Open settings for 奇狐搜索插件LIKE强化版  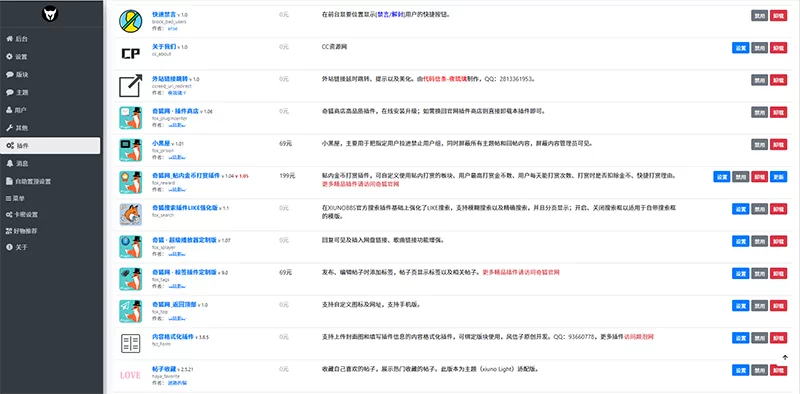[x=740, y=209]
